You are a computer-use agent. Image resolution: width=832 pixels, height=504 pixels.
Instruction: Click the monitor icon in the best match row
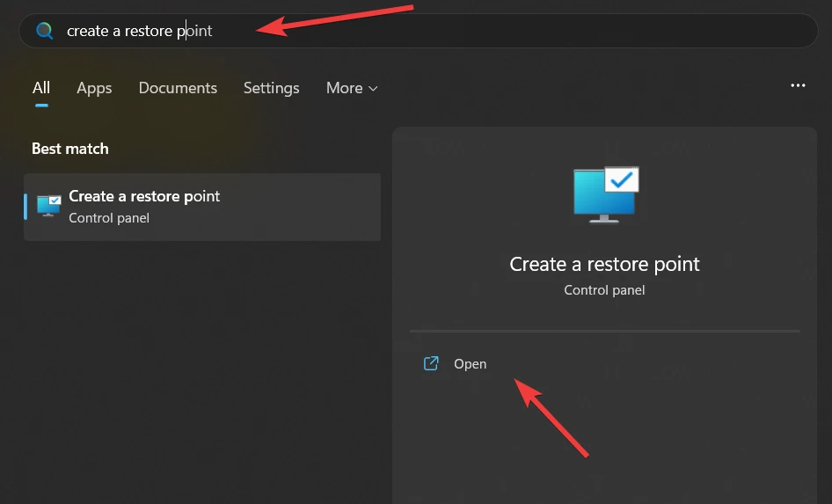pyautogui.click(x=49, y=206)
